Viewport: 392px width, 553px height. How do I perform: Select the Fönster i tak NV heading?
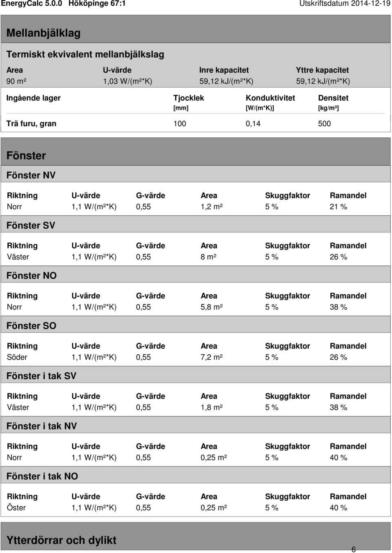(42, 426)
